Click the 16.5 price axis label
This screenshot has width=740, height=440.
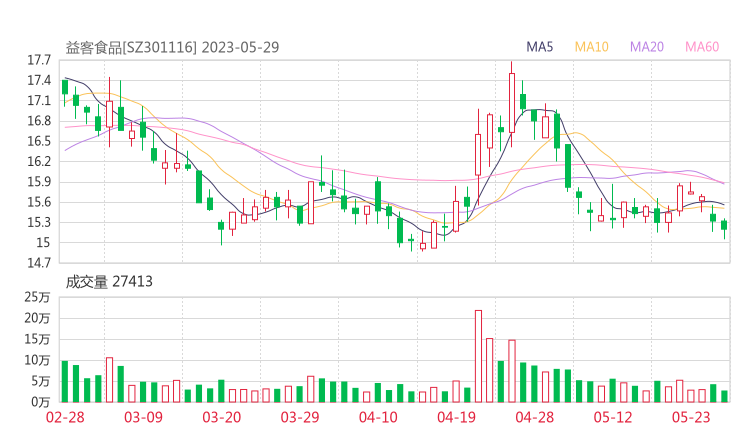coord(39,142)
